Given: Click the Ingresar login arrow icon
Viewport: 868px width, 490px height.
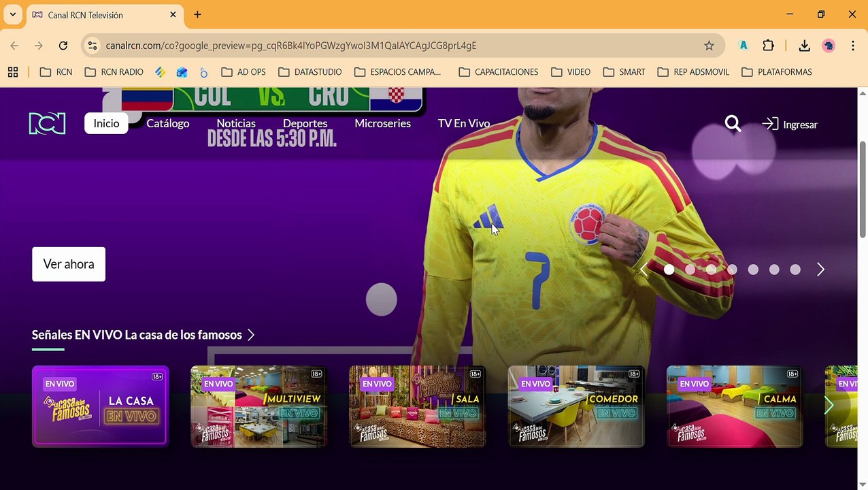Looking at the screenshot, I should tap(770, 124).
